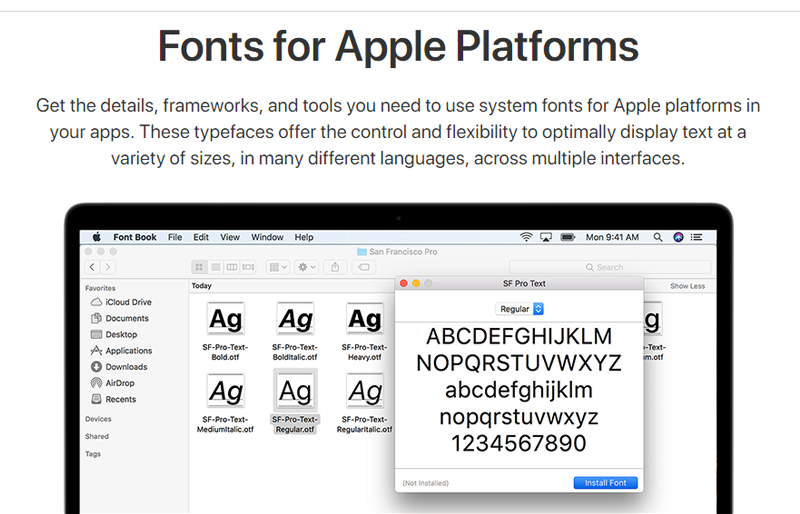Select Applications in sidebar

[x=121, y=351]
